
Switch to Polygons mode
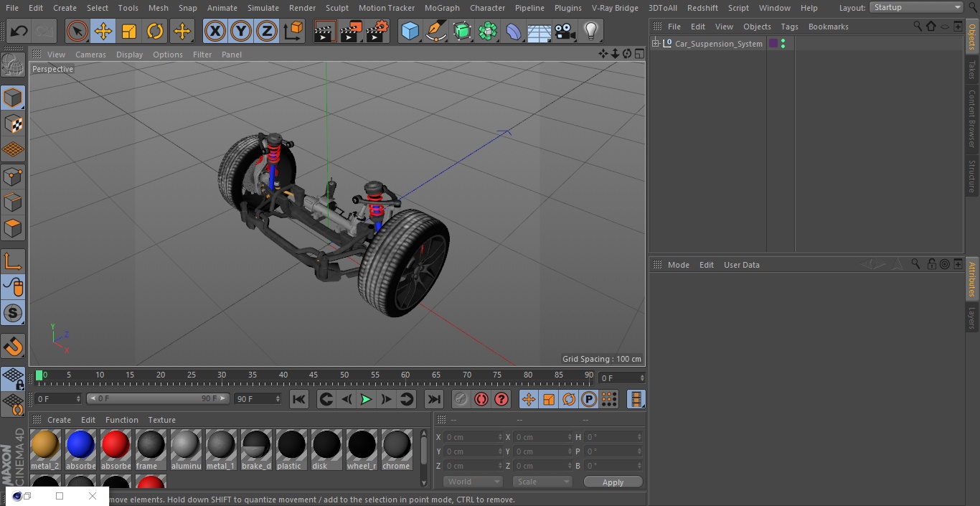(x=13, y=229)
